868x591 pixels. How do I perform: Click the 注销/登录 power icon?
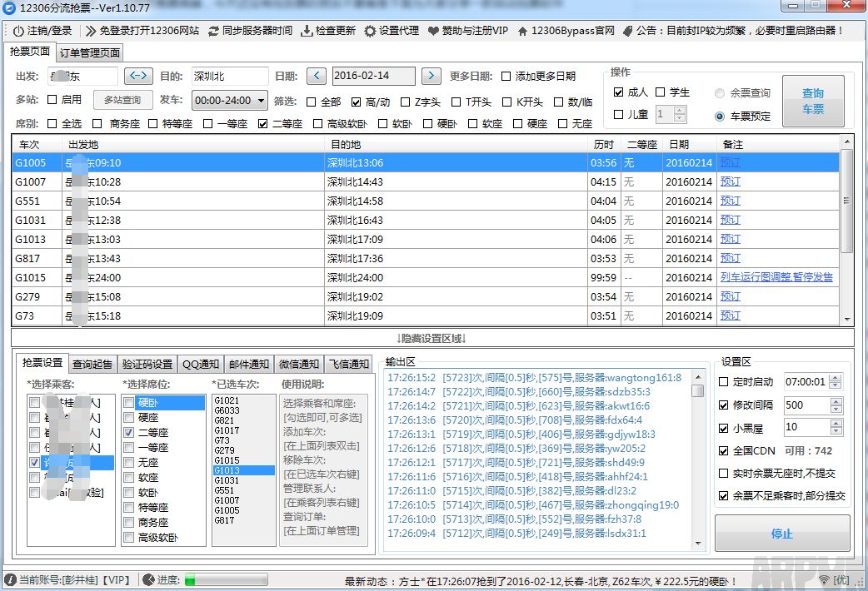coord(18,33)
